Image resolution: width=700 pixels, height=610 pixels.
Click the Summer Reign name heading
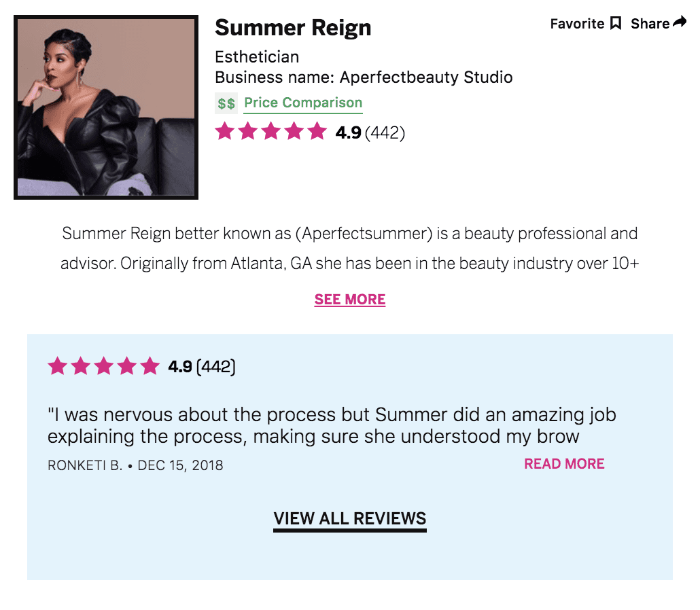click(293, 28)
